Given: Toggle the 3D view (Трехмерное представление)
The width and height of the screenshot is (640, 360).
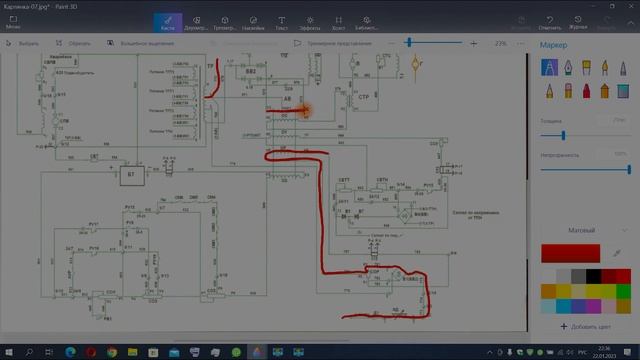Looking at the screenshot, I should 333,43.
